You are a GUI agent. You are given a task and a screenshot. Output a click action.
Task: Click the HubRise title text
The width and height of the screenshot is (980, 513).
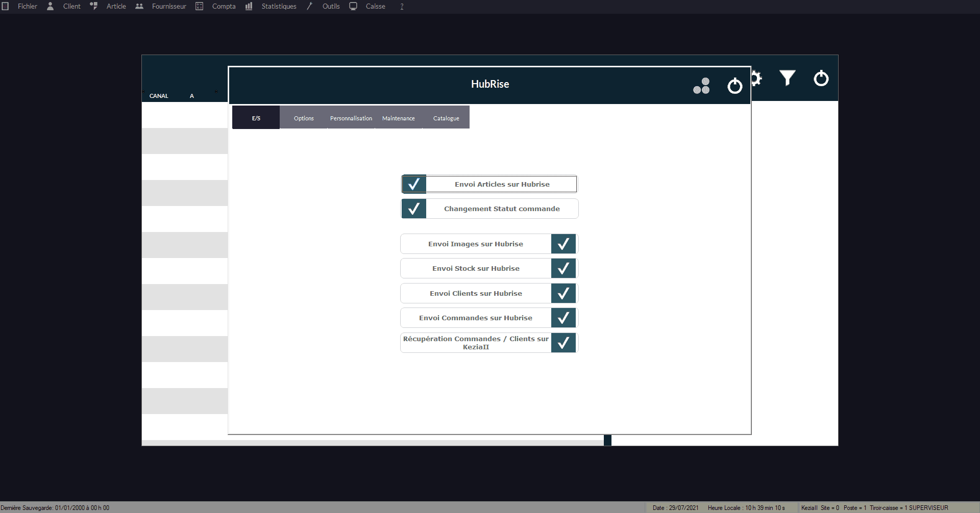tap(490, 84)
